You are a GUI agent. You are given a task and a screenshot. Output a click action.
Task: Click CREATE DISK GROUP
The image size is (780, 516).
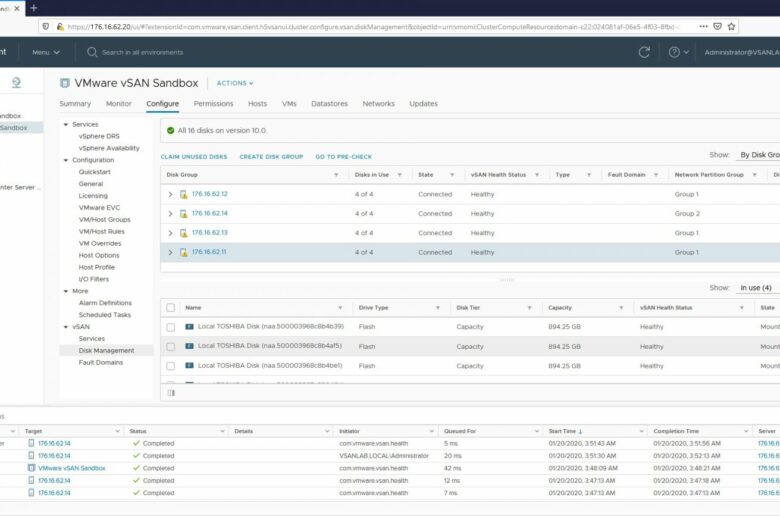coord(271,157)
